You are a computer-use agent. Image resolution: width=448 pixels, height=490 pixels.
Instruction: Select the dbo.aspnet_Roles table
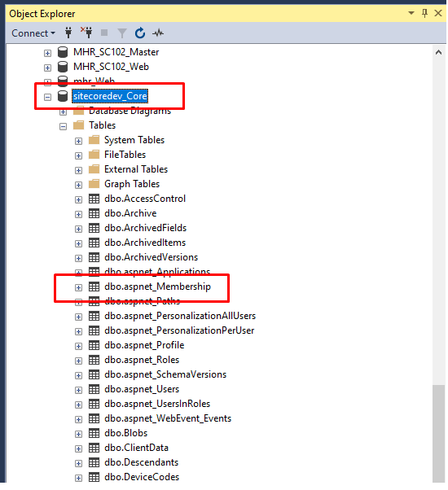point(142,360)
